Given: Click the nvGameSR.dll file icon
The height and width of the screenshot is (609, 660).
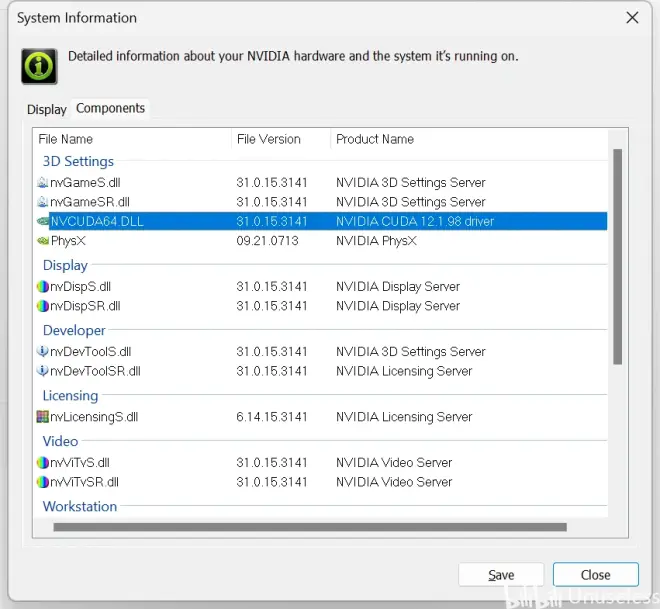Looking at the screenshot, I should pyautogui.click(x=43, y=202).
